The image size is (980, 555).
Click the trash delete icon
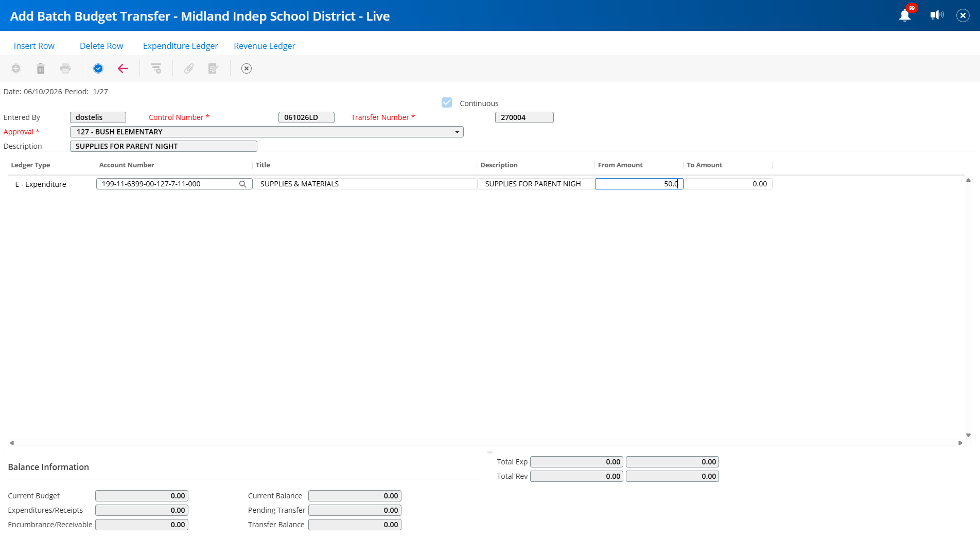click(41, 68)
